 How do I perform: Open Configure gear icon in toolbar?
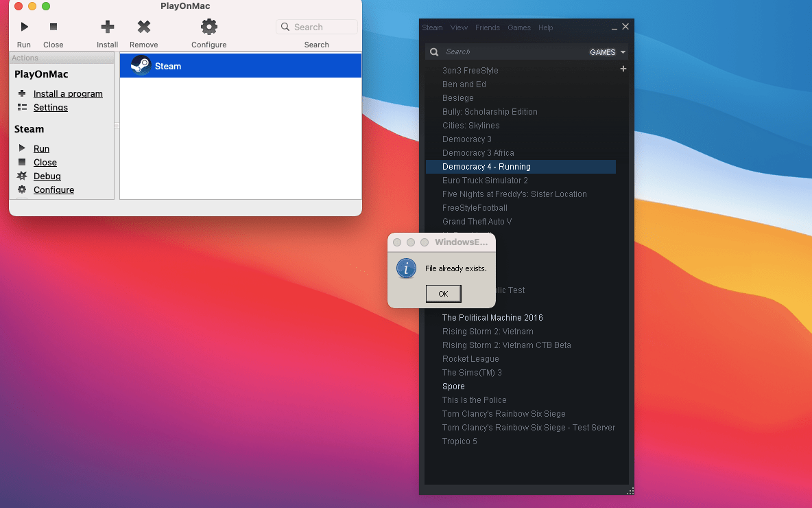click(208, 27)
